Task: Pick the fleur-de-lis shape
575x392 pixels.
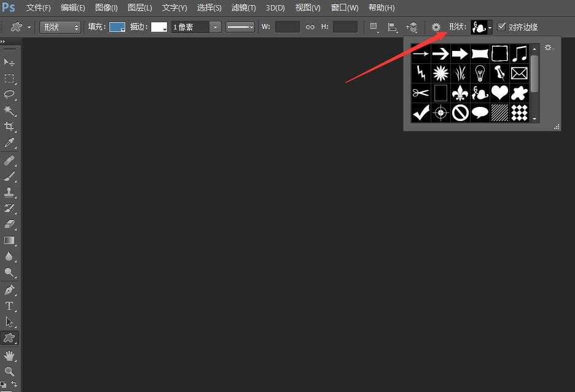Action: pyautogui.click(x=460, y=92)
